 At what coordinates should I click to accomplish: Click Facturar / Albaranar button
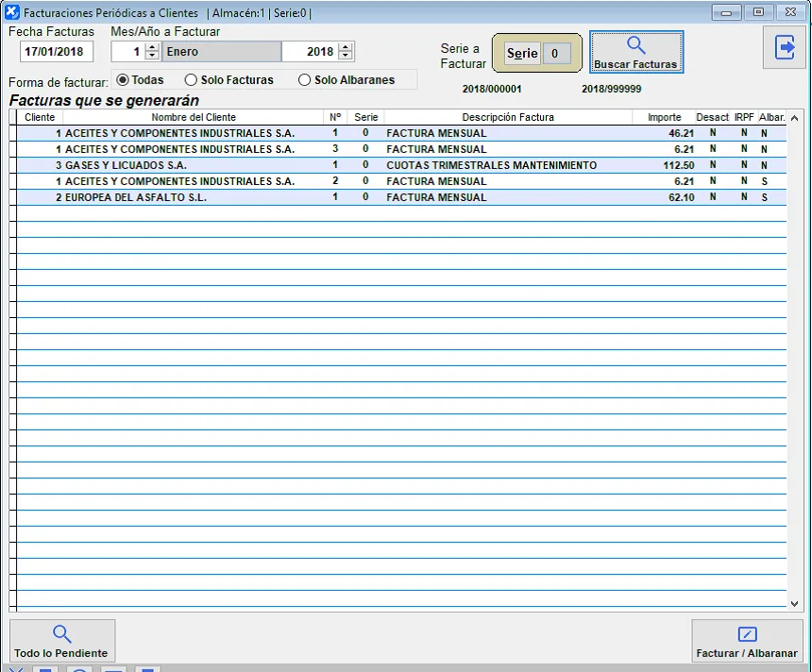tap(746, 641)
